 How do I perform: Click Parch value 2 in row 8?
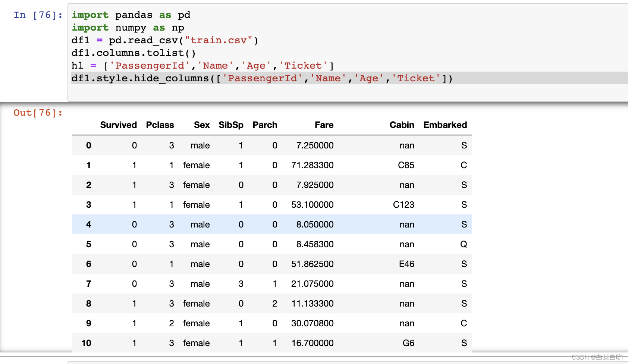[x=274, y=304]
